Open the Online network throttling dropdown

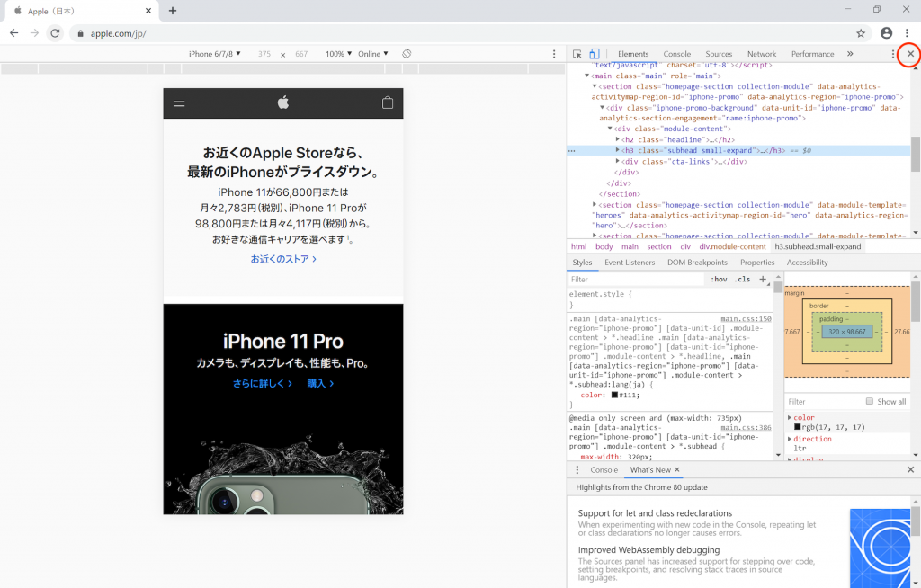coord(373,54)
